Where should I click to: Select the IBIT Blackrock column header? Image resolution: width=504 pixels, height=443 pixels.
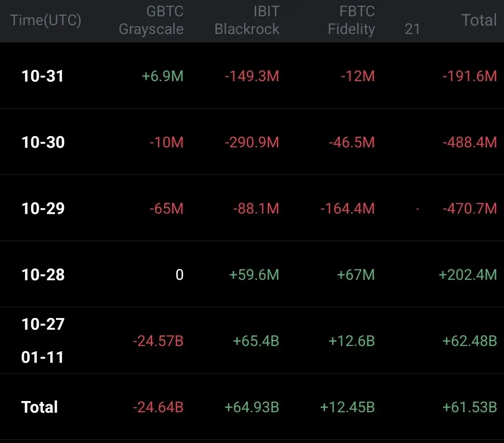(247, 21)
